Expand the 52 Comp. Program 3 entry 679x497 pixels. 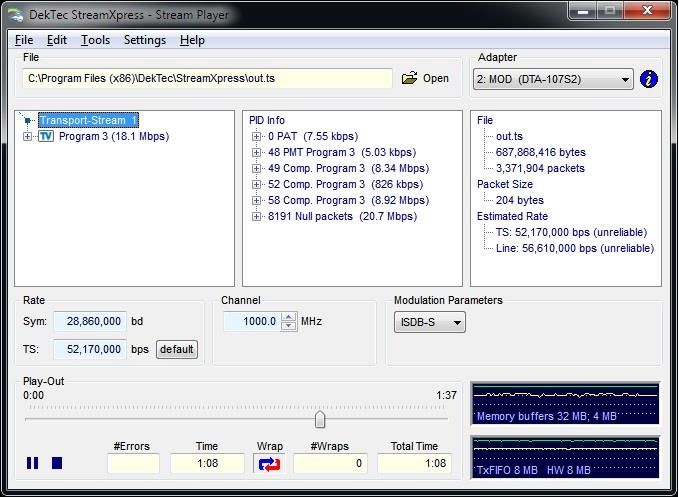point(256,184)
